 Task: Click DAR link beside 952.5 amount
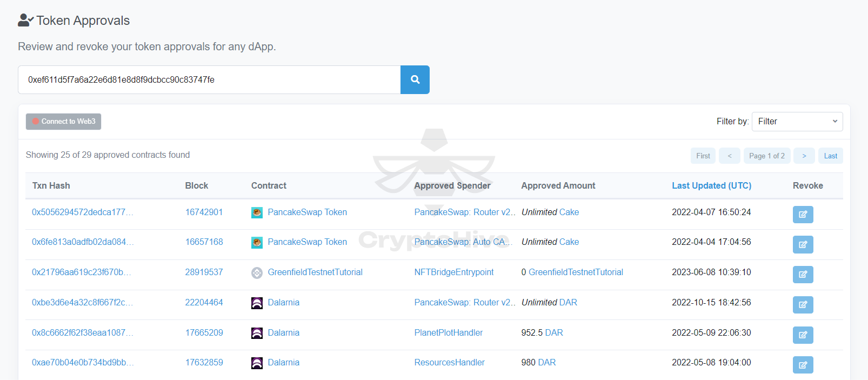554,332
